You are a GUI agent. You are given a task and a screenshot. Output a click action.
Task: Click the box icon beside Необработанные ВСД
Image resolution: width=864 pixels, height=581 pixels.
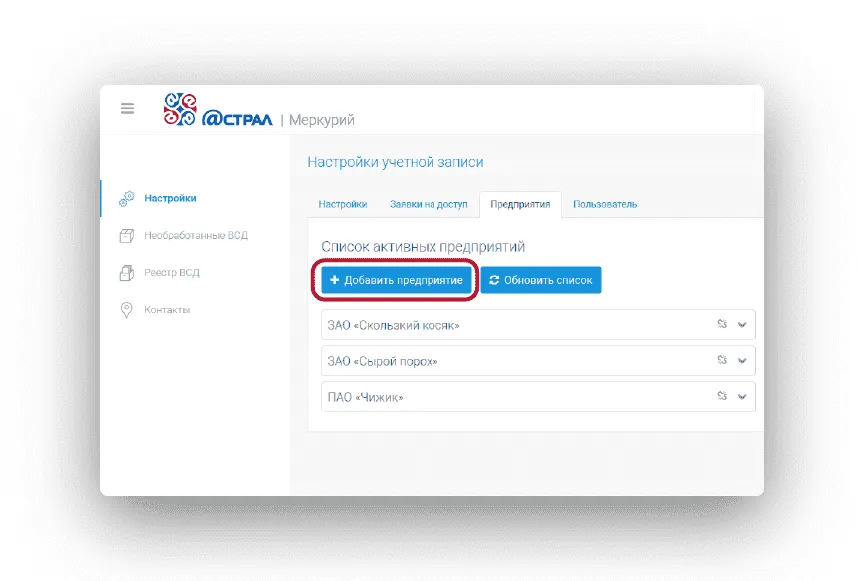[x=127, y=236]
